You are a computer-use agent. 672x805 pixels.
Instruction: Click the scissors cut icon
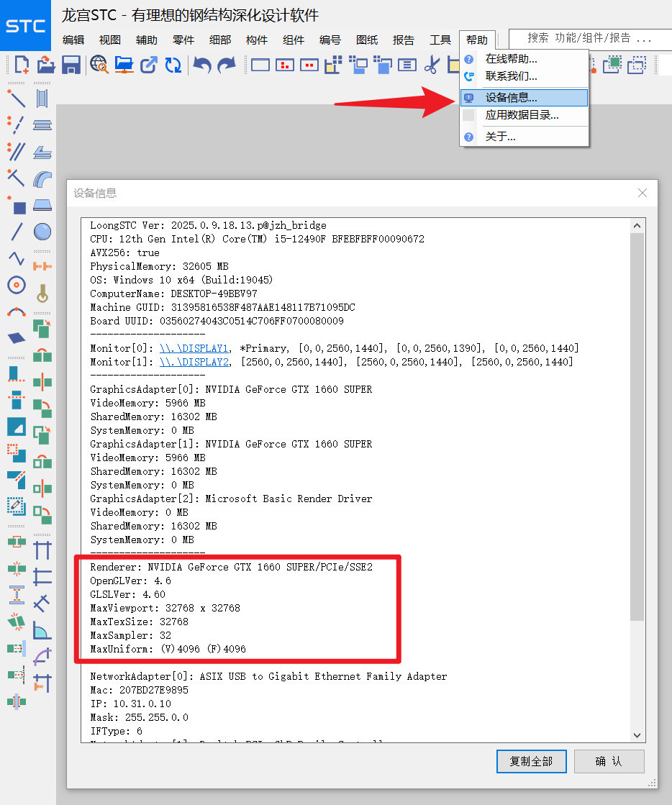coord(431,65)
